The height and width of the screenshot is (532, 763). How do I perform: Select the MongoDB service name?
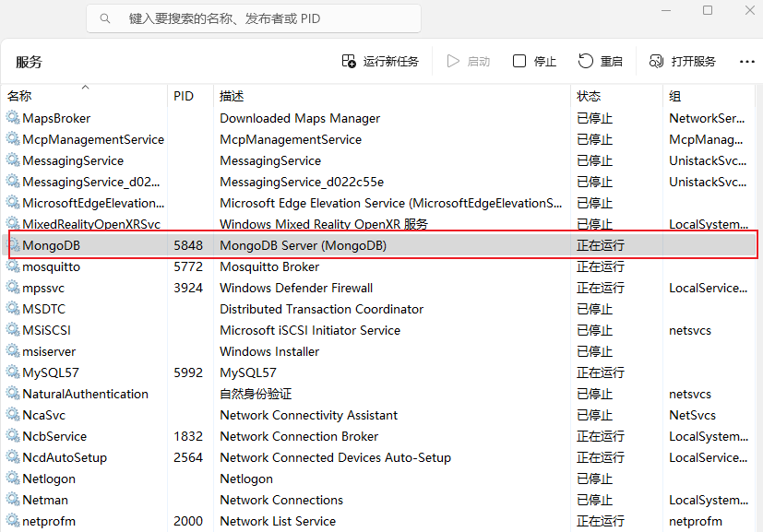click(51, 245)
